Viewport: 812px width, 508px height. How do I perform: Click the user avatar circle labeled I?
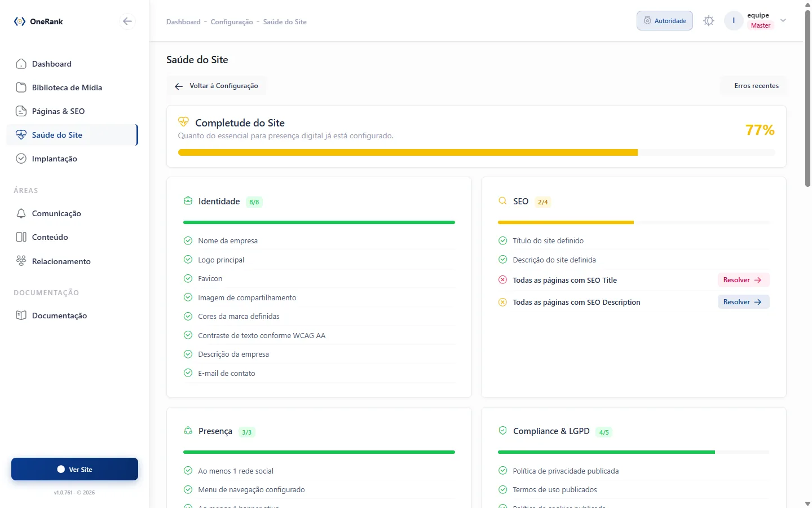click(734, 21)
